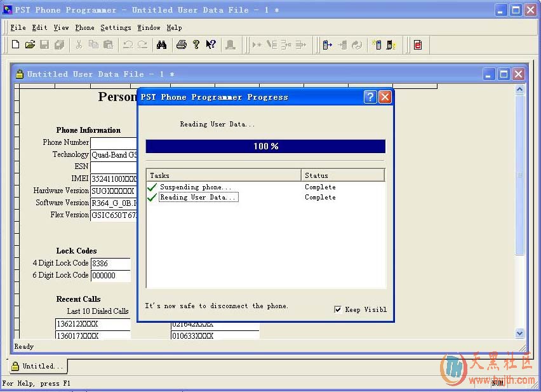Activate the context help arrow icon
This screenshot has width=541, height=392.
coord(211,44)
